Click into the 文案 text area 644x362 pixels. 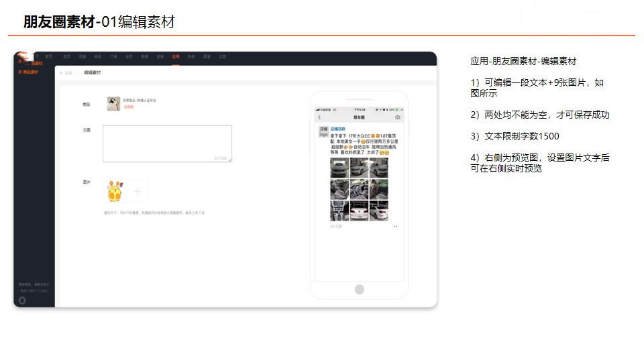point(167,143)
